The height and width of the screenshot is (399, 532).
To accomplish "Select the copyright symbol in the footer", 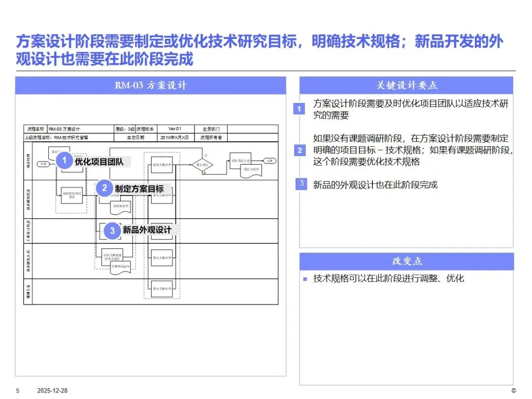I will point(513,391).
